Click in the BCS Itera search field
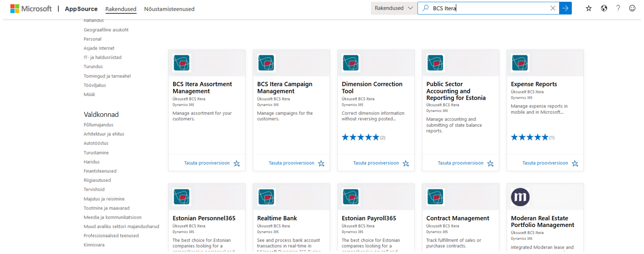644x254 pixels. pyautogui.click(x=489, y=8)
